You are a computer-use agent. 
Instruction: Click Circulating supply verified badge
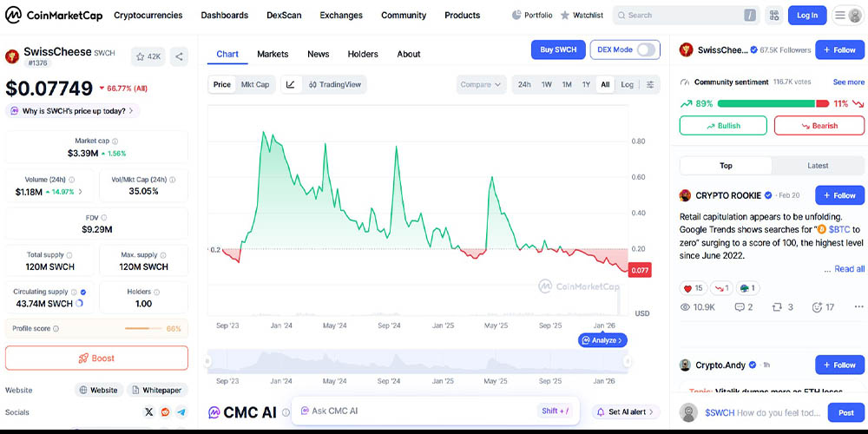coord(83,292)
